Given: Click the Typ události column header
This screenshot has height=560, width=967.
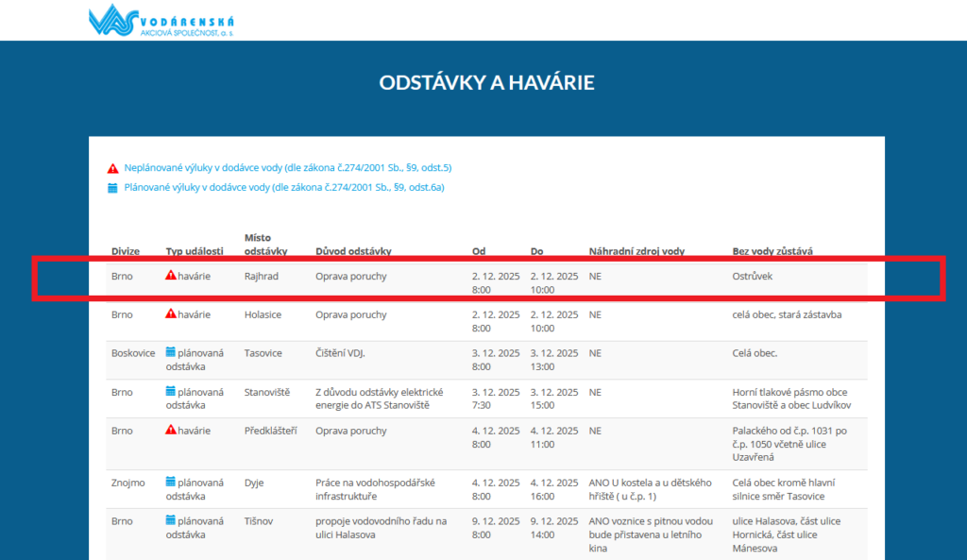Looking at the screenshot, I should point(195,251).
